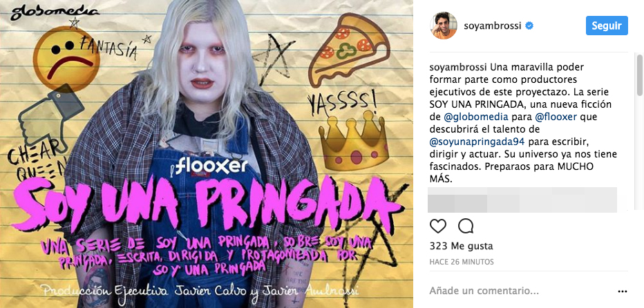Follow the account with the Seguir button
The image size is (644, 308).
[x=607, y=26]
